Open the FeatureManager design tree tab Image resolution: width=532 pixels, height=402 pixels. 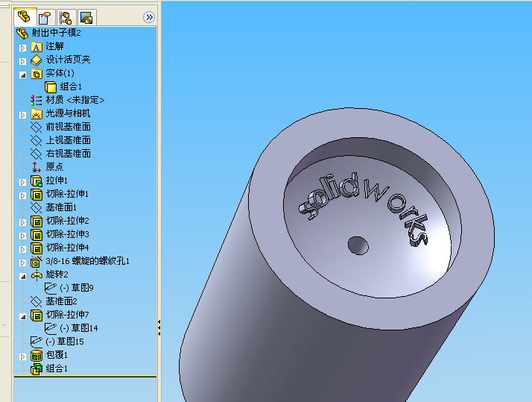click(x=24, y=17)
